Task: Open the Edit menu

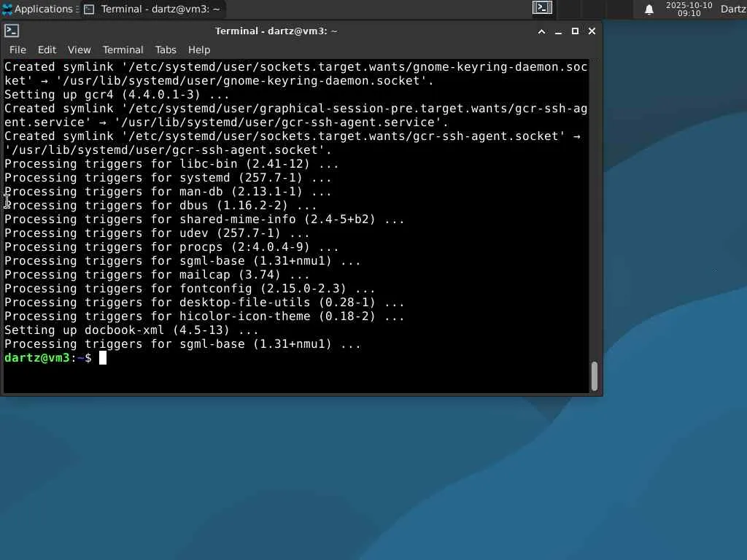Action: tap(47, 50)
